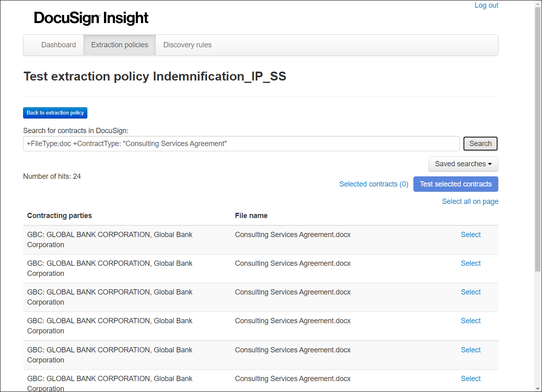Click the Search button
Viewport: 542px width, 392px height.
[x=480, y=144]
